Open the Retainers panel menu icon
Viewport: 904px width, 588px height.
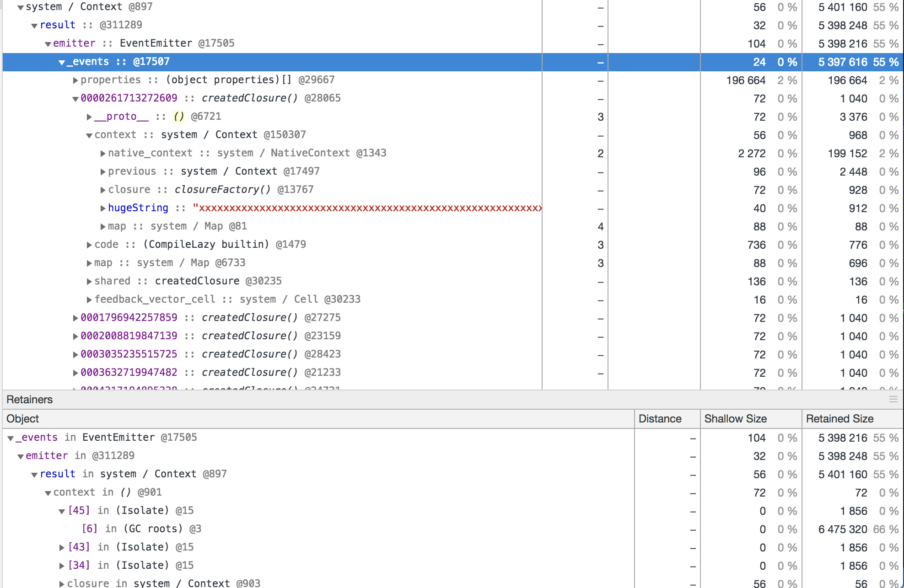[x=893, y=400]
